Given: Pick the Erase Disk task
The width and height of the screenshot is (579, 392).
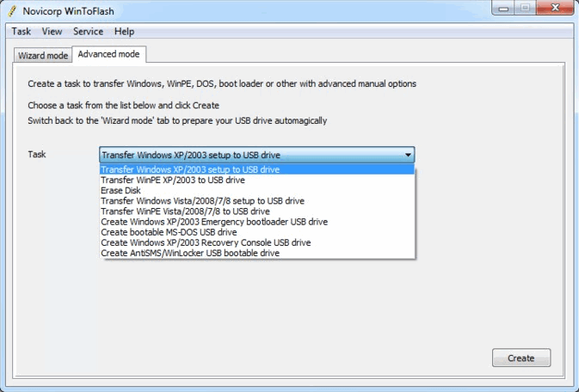Looking at the screenshot, I should point(120,191).
